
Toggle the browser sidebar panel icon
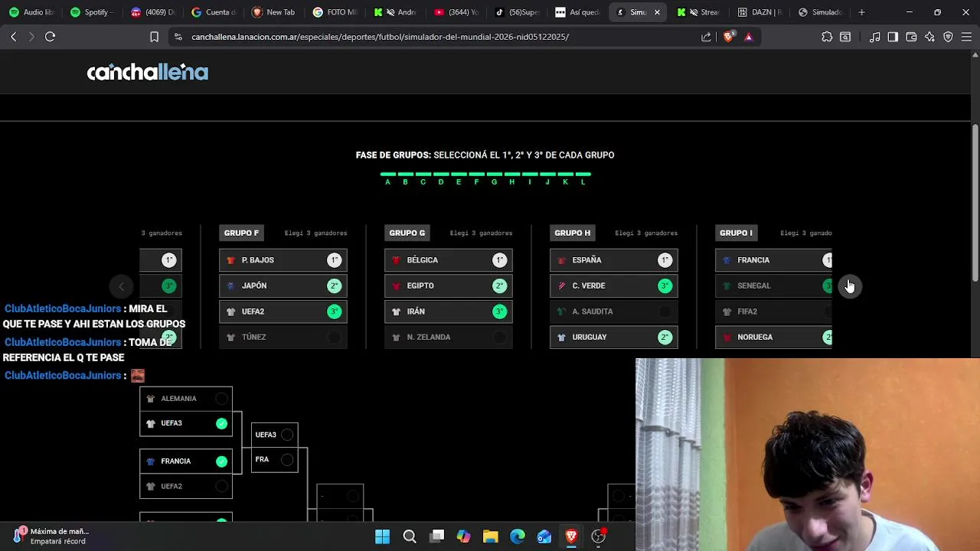coord(893,37)
